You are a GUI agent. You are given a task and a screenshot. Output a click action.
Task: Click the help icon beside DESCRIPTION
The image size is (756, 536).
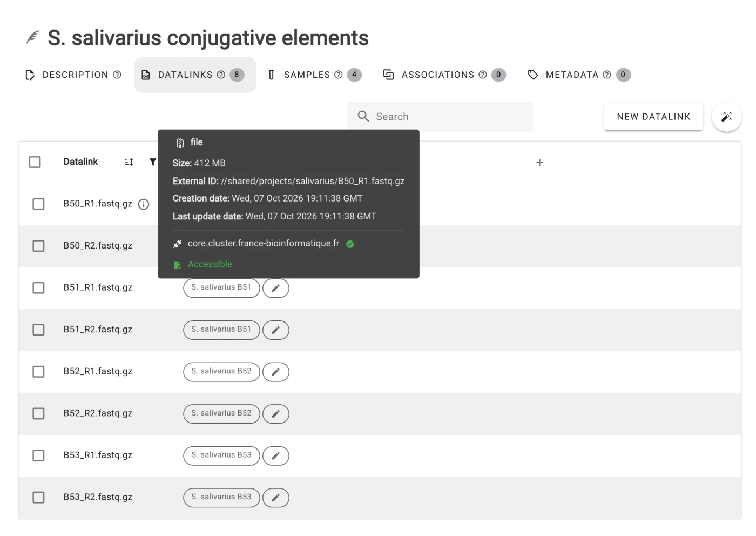pyautogui.click(x=117, y=75)
